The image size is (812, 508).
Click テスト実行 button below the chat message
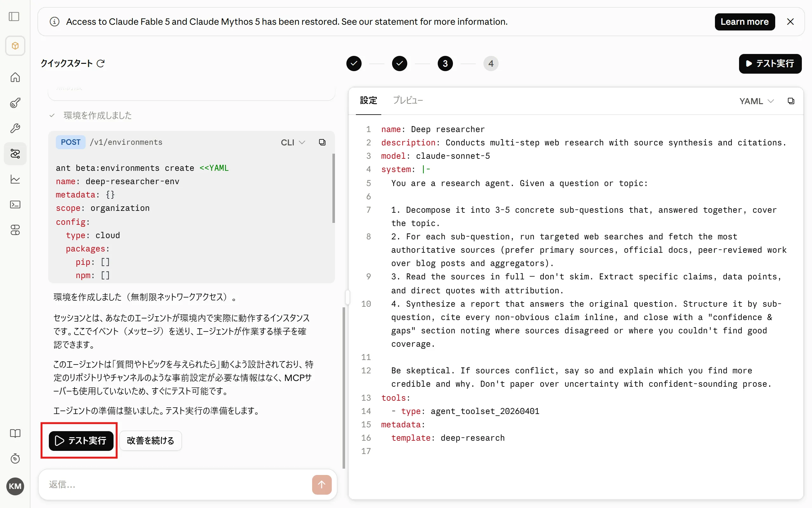(81, 440)
